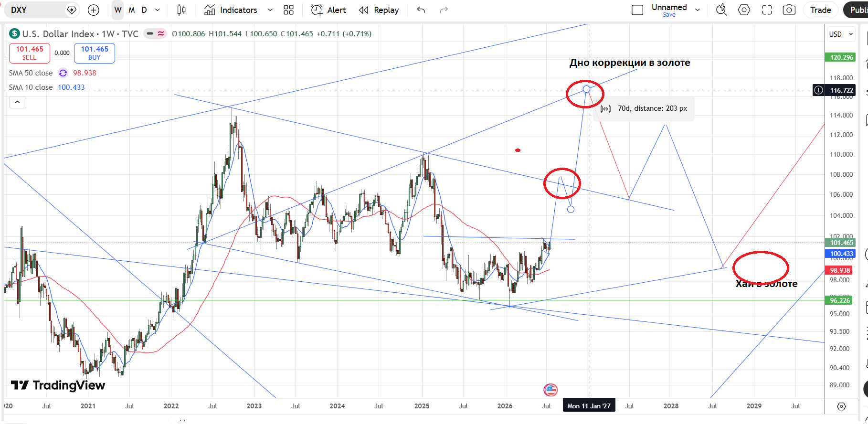Select the SMA 50 close legend label
The height and width of the screenshot is (426, 868).
[31, 73]
